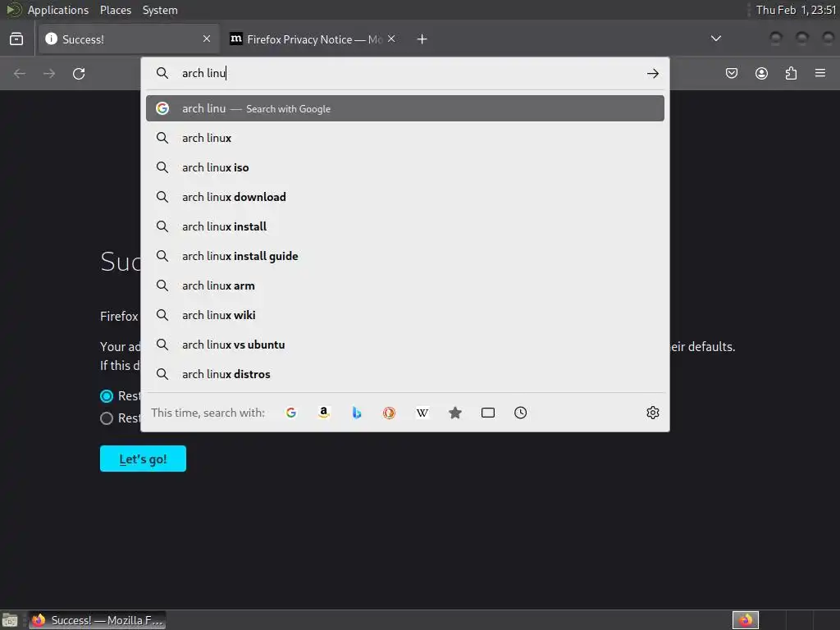
Task: Search history via the clock icon
Action: 520,413
